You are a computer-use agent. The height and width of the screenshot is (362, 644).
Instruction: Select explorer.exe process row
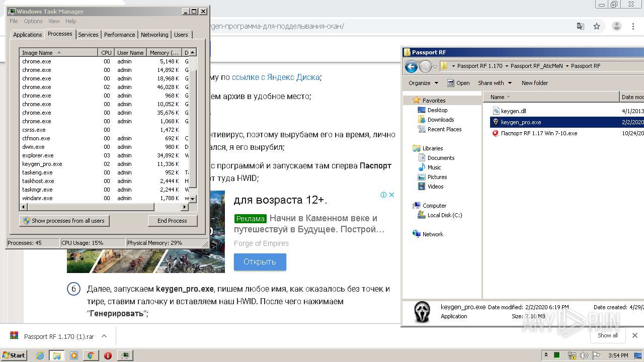click(104, 155)
